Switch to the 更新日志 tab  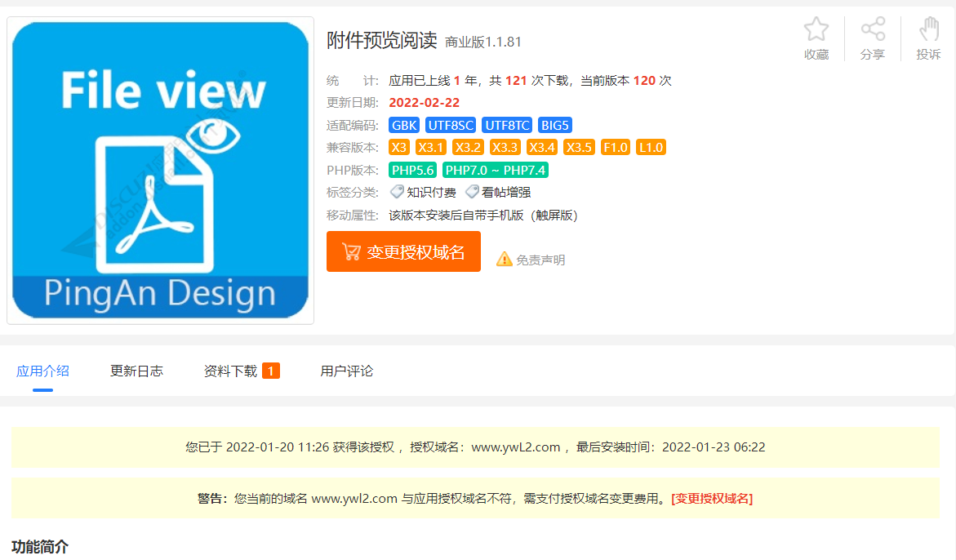coord(136,371)
